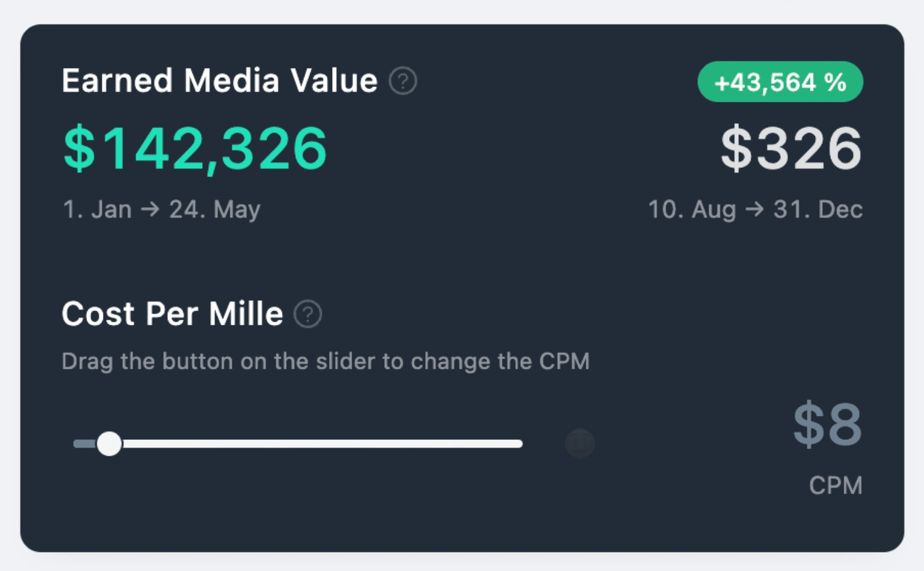Select the $142,326 earned media value
924x571 pixels.
click(195, 149)
